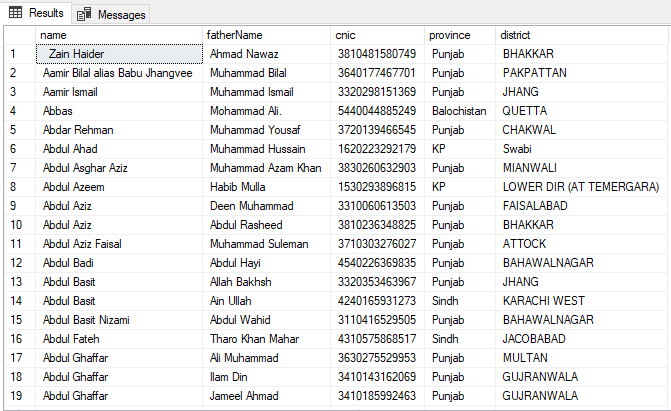Select row 19 by its row number
671x411 pixels.
click(18, 396)
